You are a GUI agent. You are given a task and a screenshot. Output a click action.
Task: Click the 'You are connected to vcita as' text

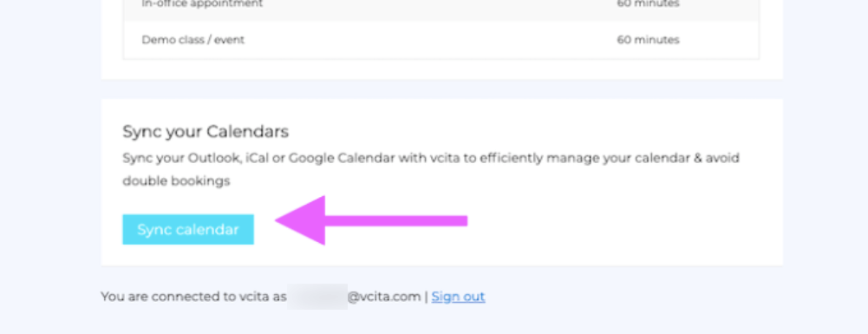(193, 297)
